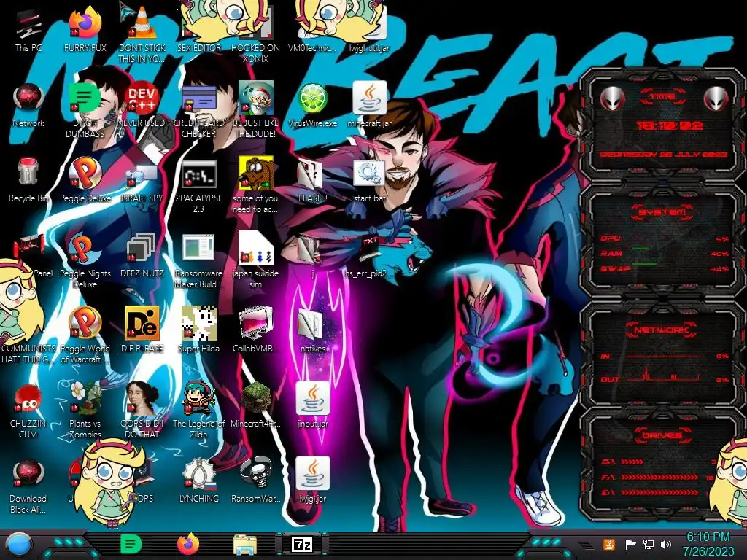747x560 pixels.
Task: Select the ISRAEL SPY shortcut
Action: click(x=142, y=181)
